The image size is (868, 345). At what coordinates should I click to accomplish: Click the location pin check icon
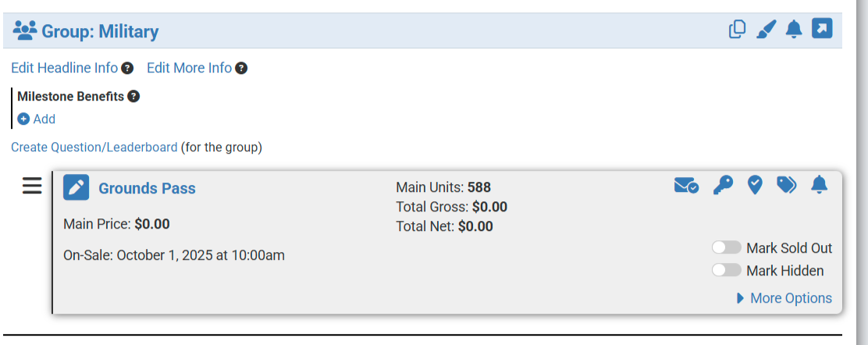(x=754, y=185)
